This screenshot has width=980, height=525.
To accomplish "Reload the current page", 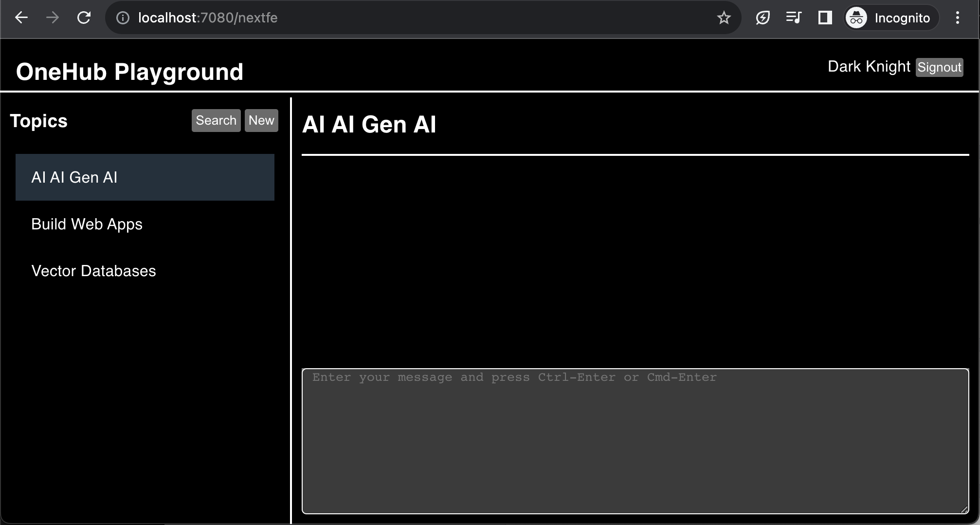I will [x=84, y=18].
